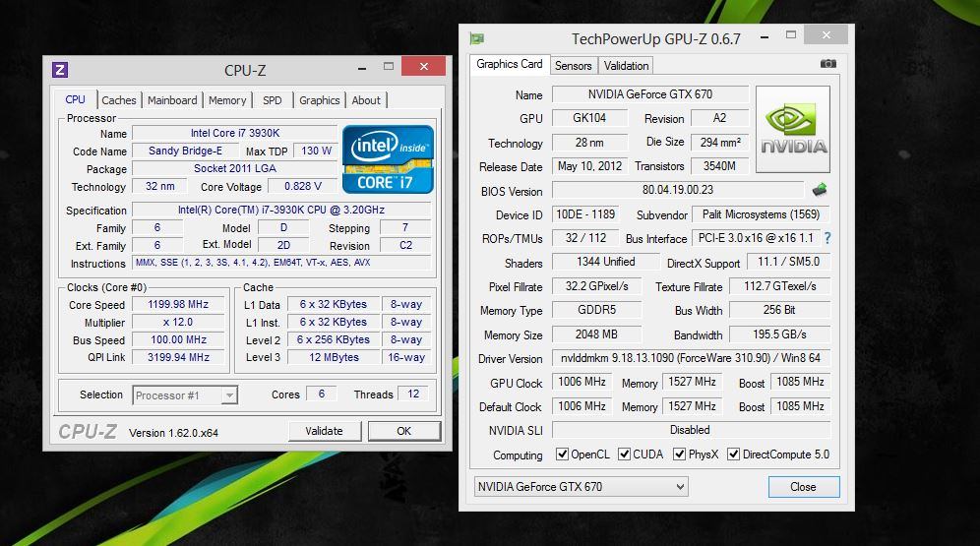Select the CPU tab in CPU-Z
This screenshot has height=546, width=980.
(x=75, y=99)
